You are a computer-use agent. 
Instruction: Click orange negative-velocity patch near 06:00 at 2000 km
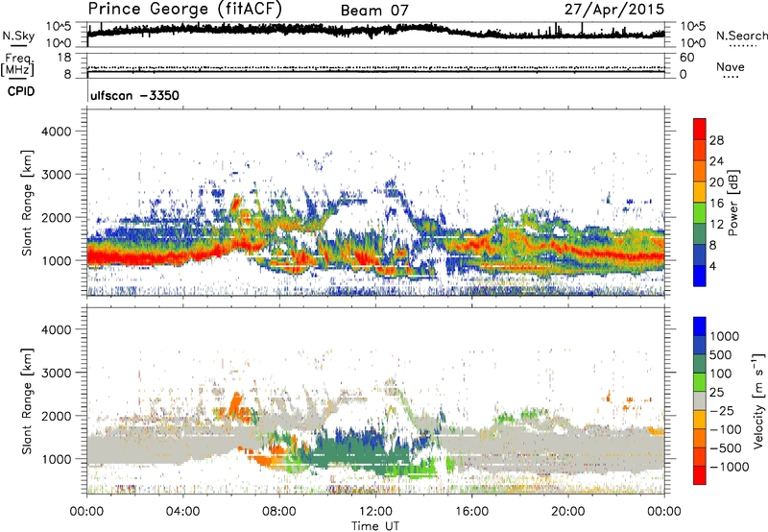234,406
